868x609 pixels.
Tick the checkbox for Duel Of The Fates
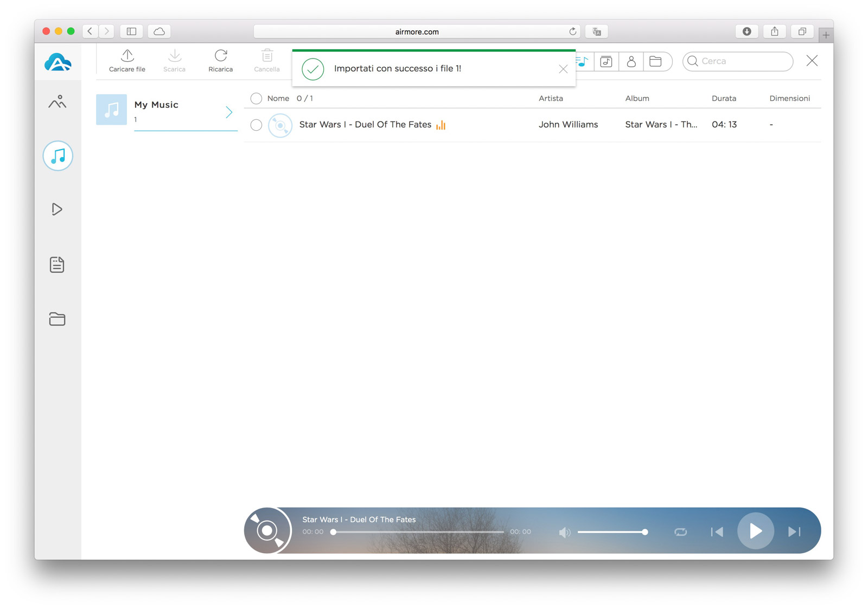256,125
